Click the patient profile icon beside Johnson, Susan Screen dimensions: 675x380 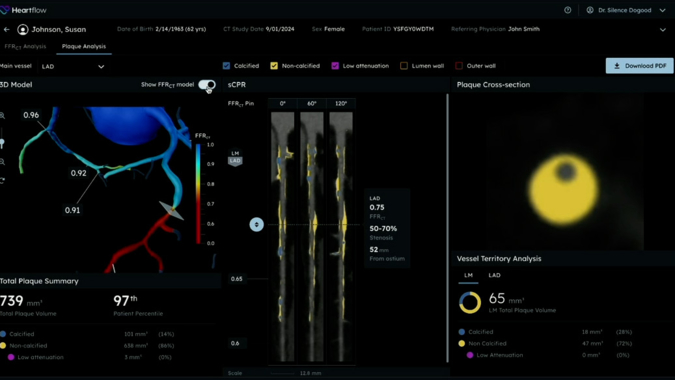pos(22,29)
